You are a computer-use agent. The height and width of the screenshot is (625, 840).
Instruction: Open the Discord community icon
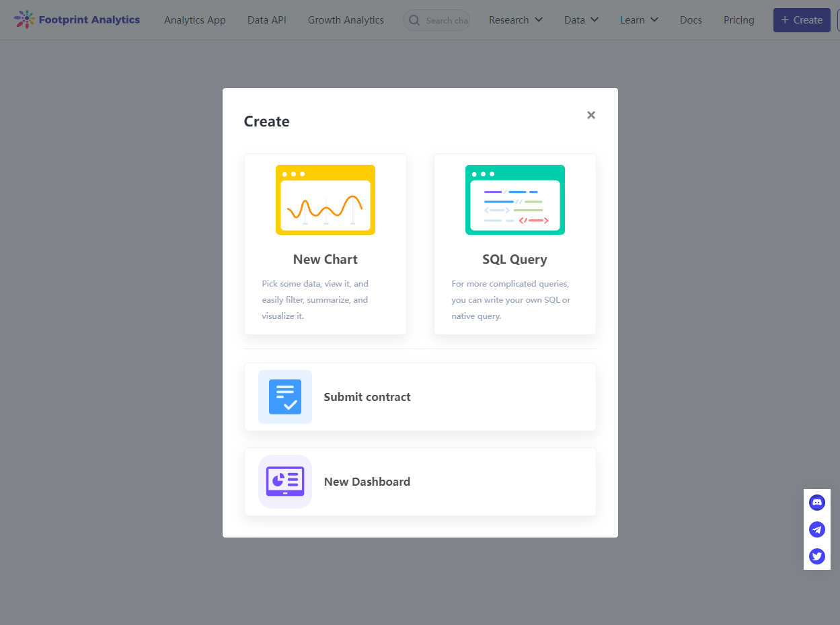coord(816,503)
